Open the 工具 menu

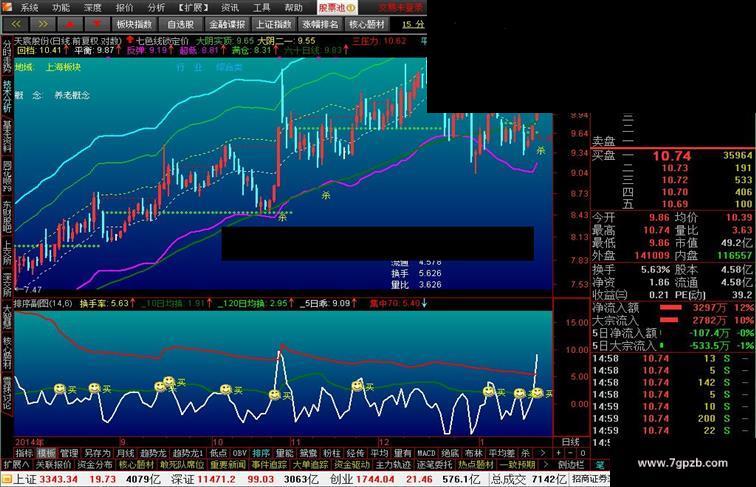[261, 8]
